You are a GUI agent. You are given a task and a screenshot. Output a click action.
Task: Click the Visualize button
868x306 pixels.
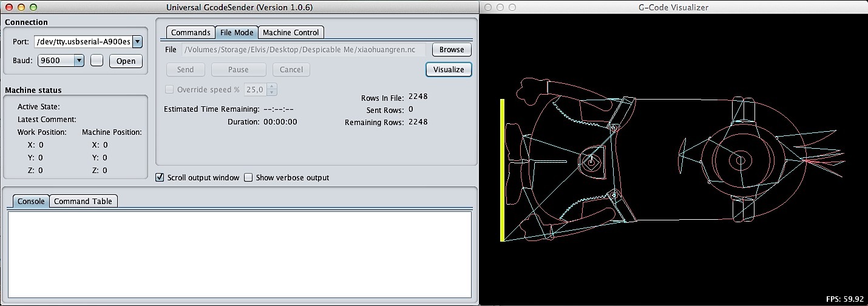pos(449,69)
